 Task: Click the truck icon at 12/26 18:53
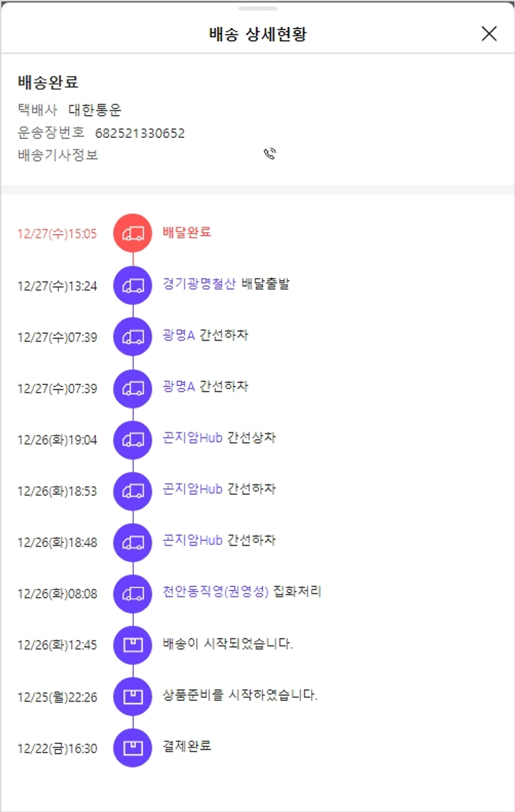pyautogui.click(x=133, y=491)
